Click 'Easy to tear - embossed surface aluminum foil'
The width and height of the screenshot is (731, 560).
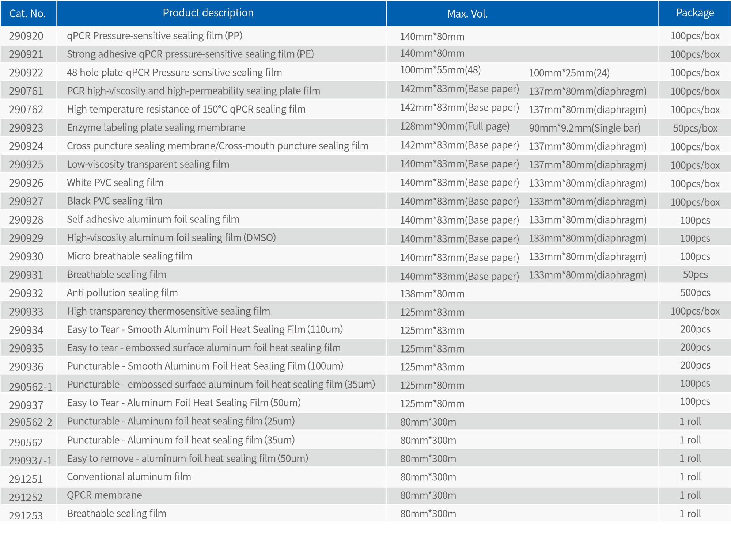pos(204,347)
